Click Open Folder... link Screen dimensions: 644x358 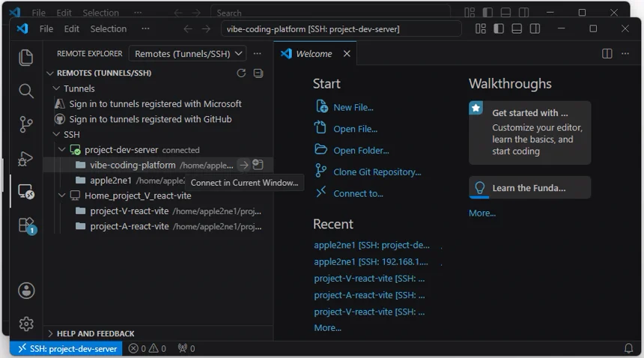pyautogui.click(x=361, y=151)
